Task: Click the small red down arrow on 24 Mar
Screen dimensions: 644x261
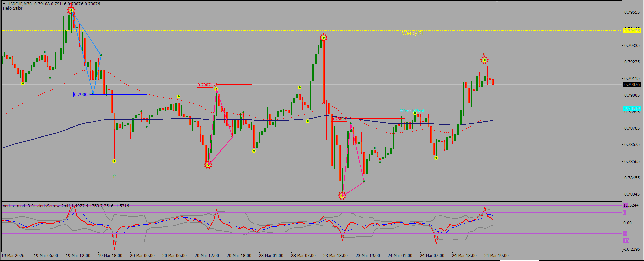Action: click(x=484, y=54)
